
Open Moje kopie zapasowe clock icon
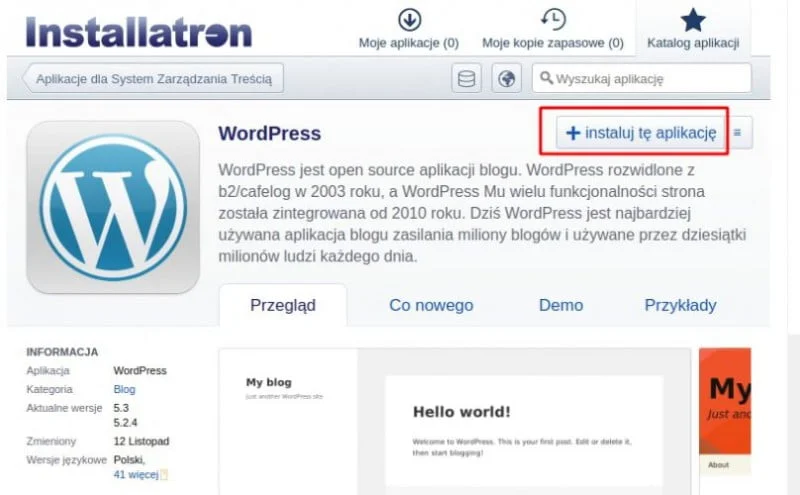(553, 20)
